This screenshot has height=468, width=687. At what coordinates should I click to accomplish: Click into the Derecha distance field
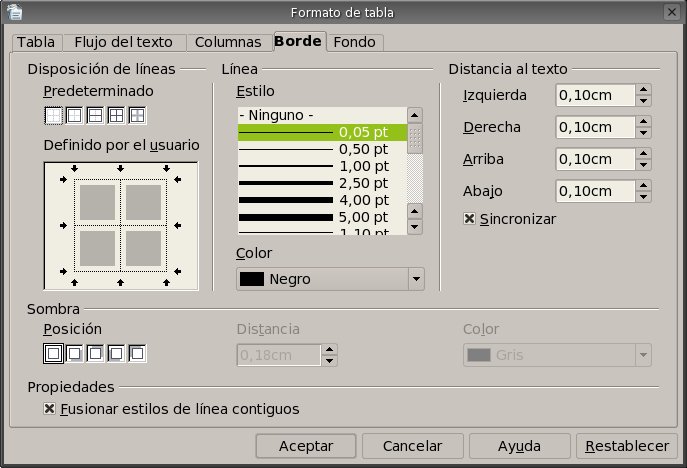[x=595, y=127]
